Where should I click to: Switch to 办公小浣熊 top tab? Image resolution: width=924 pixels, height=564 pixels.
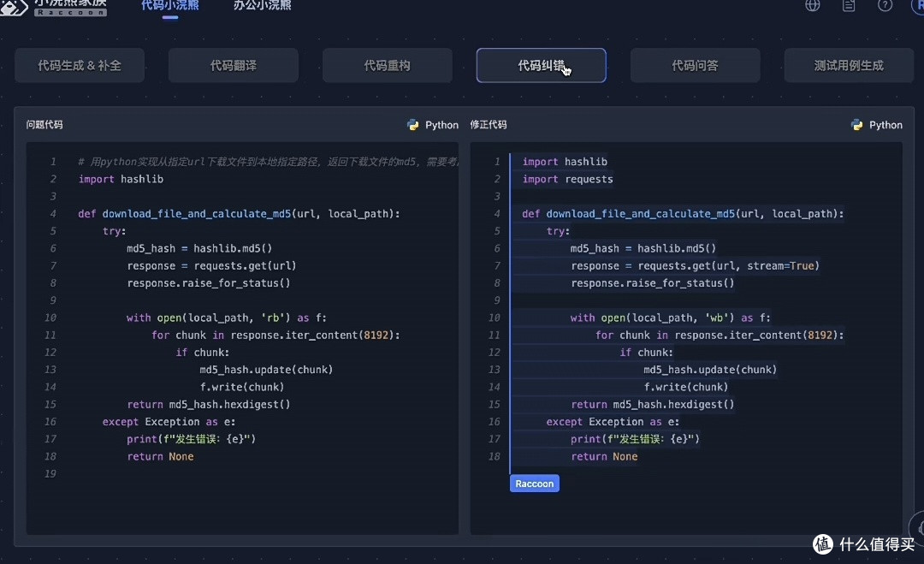(263, 6)
